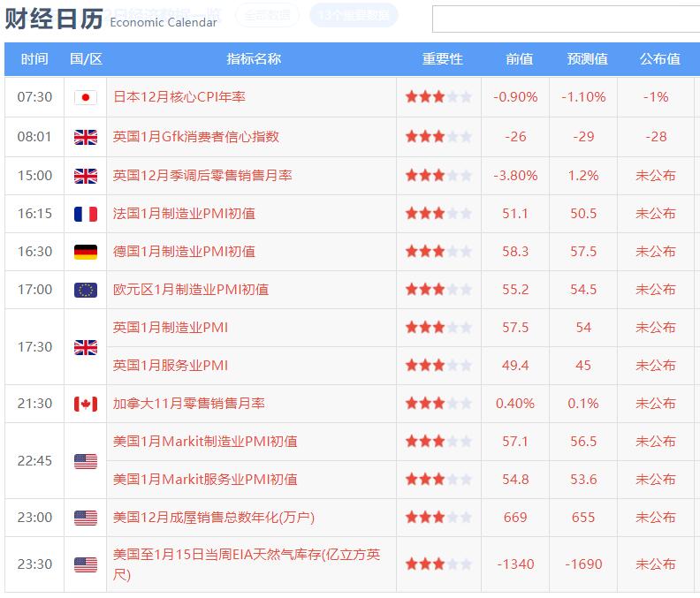Click forecast value -1690 cell
The height and width of the screenshot is (598, 700).
point(583,564)
